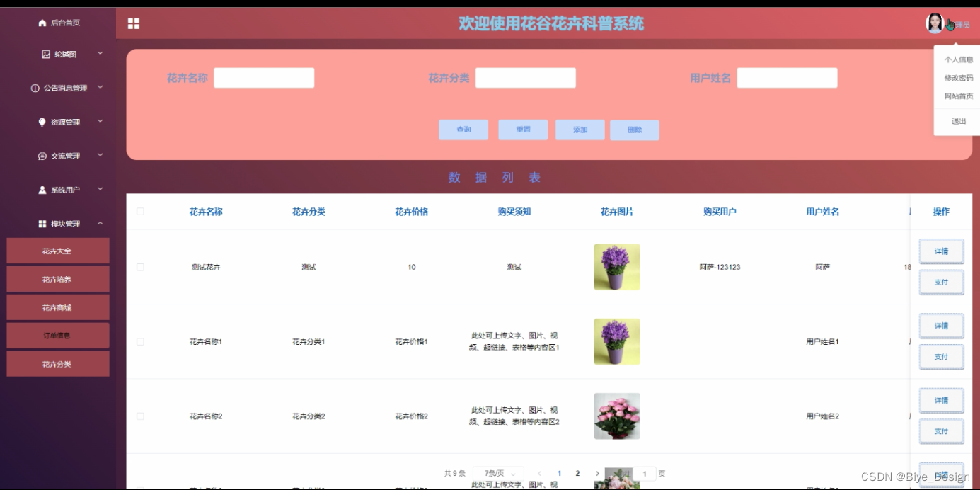
Task: Tick the checkbox for row 测试花卉
Action: click(x=140, y=267)
